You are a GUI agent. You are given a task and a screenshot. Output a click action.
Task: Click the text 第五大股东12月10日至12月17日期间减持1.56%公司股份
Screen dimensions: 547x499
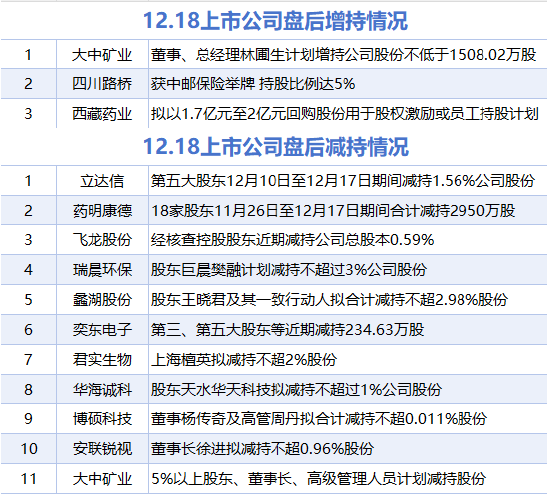[x=343, y=181]
